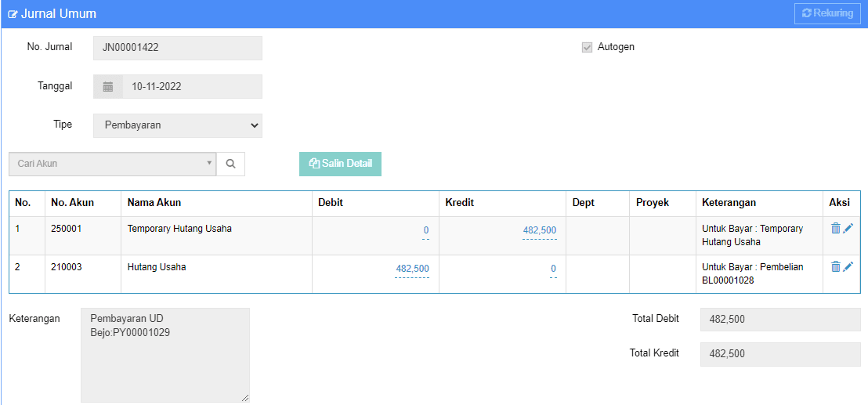Expand the Cari Akun combo box
Screen dimensions: 868x405
[x=112, y=164]
